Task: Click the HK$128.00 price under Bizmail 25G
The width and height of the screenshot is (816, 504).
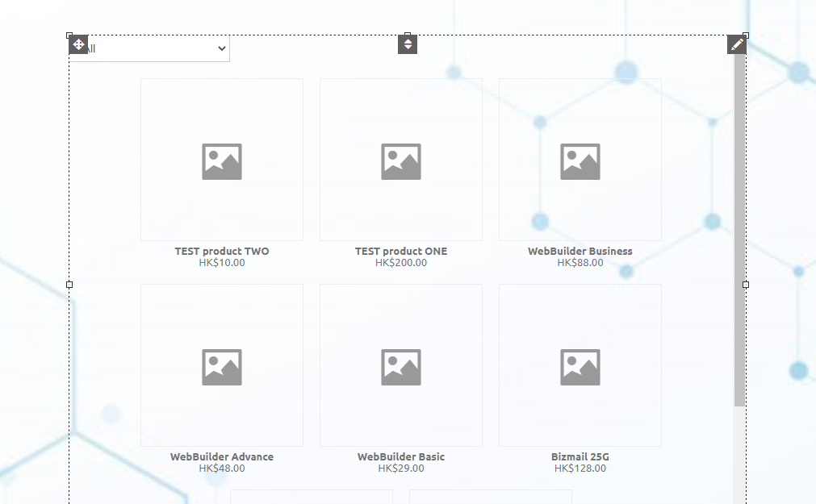Action: (x=580, y=469)
